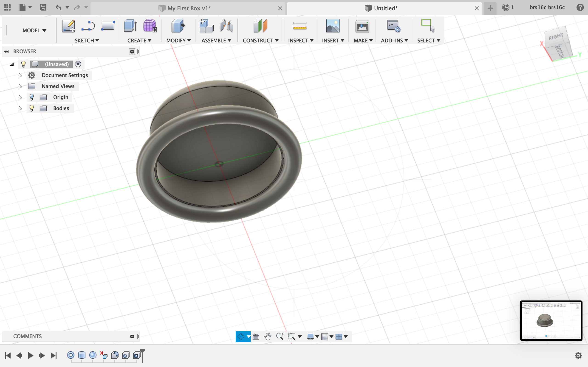Expand the Bodies tree node
The image size is (588, 367).
coord(20,108)
